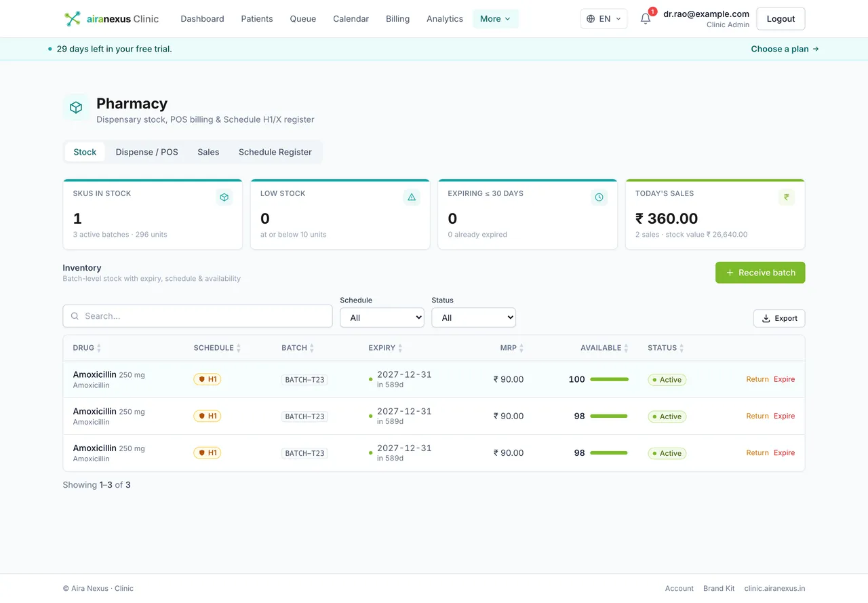
Task: Open Analytics in the top navigation
Action: (x=445, y=19)
